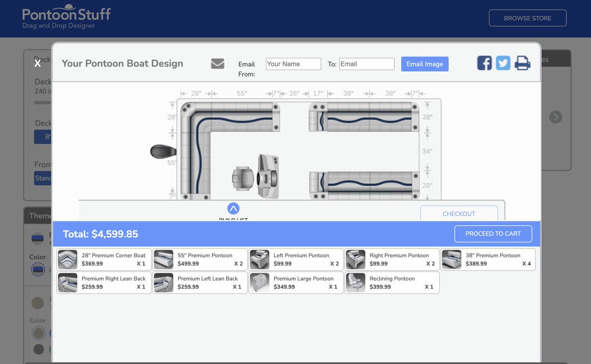Viewport: 591px width, 364px height.
Task: Click the $369.99 price text
Action: (x=92, y=264)
